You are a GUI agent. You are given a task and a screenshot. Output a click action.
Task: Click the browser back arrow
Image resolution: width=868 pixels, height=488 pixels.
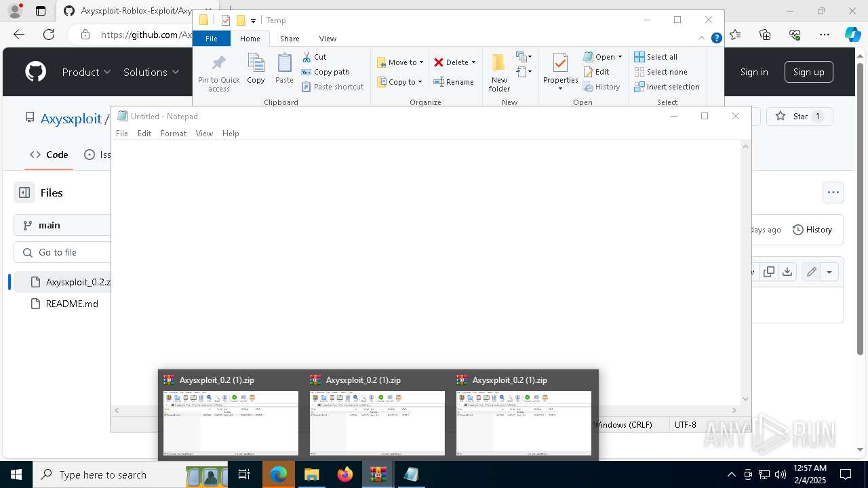(x=19, y=35)
